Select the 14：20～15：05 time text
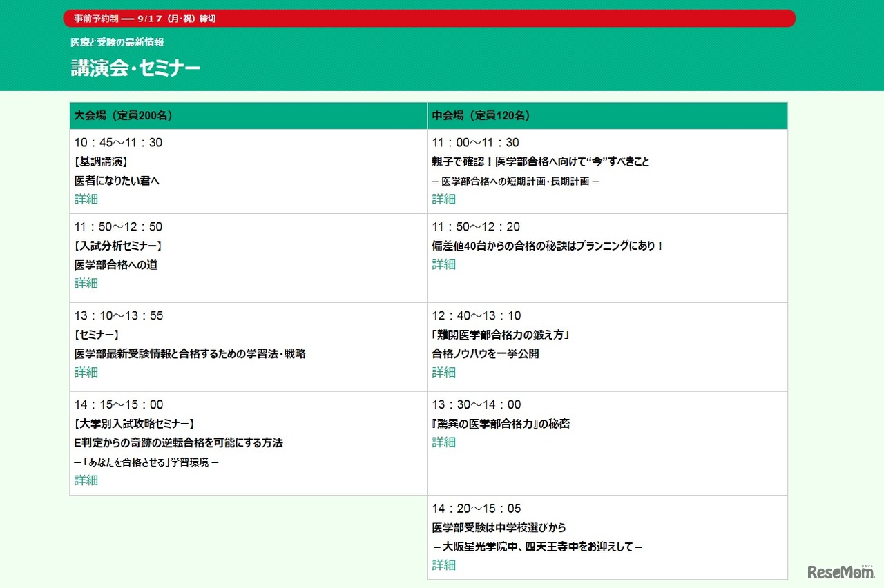 (477, 509)
